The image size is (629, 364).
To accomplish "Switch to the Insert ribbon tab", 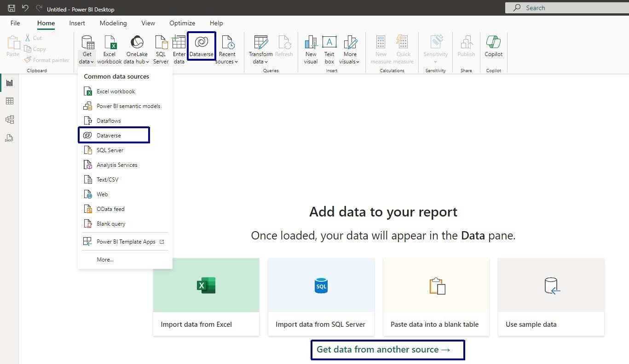I will click(x=77, y=23).
